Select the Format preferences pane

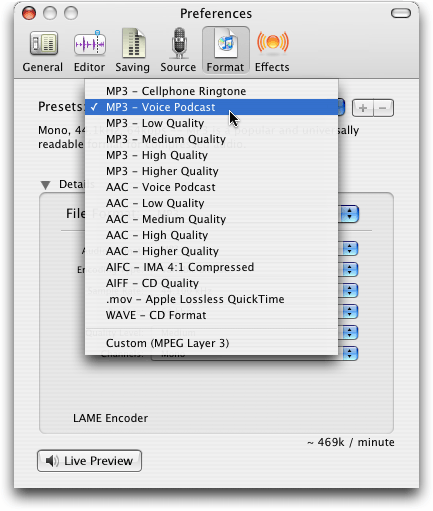[x=225, y=51]
